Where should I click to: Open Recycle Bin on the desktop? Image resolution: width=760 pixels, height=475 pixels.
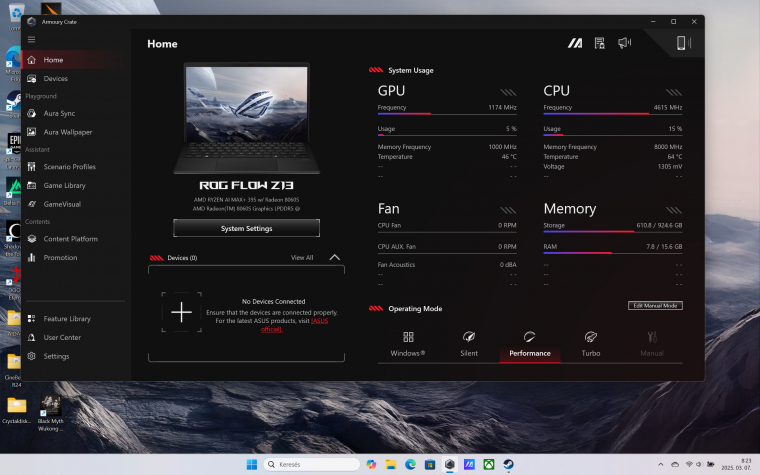(x=16, y=16)
